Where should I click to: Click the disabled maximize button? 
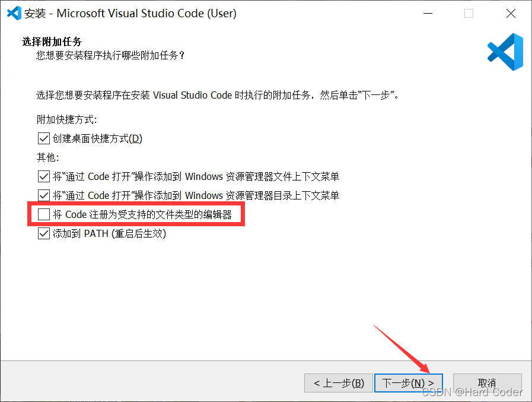tap(469, 13)
